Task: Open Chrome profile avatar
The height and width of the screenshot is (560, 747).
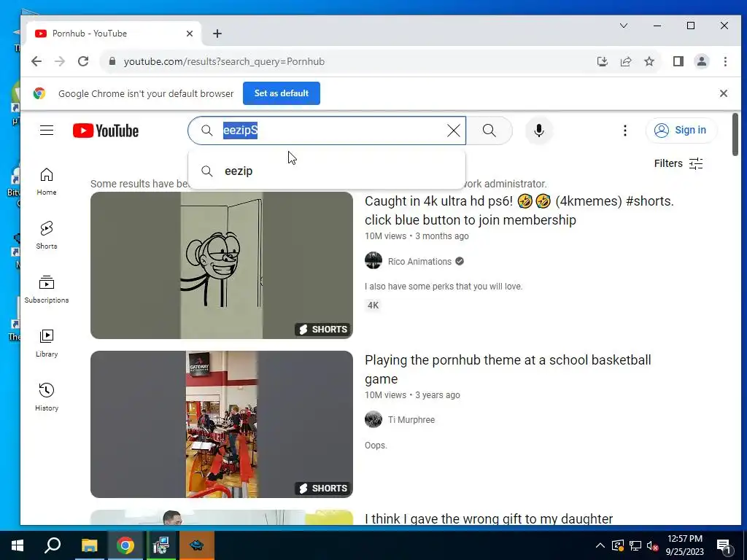Action: 702,61
